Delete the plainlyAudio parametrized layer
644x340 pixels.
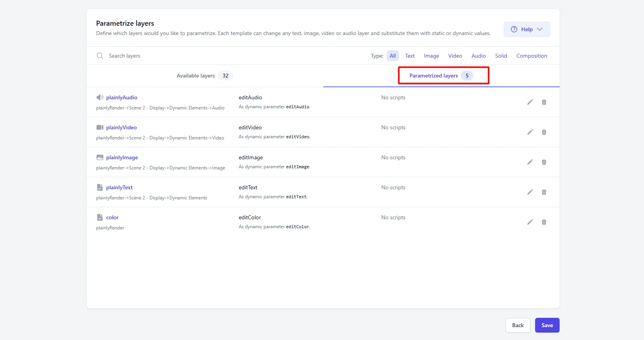(x=544, y=102)
